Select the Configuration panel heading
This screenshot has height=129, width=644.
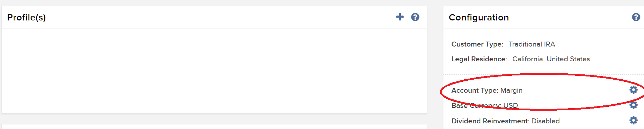(479, 18)
